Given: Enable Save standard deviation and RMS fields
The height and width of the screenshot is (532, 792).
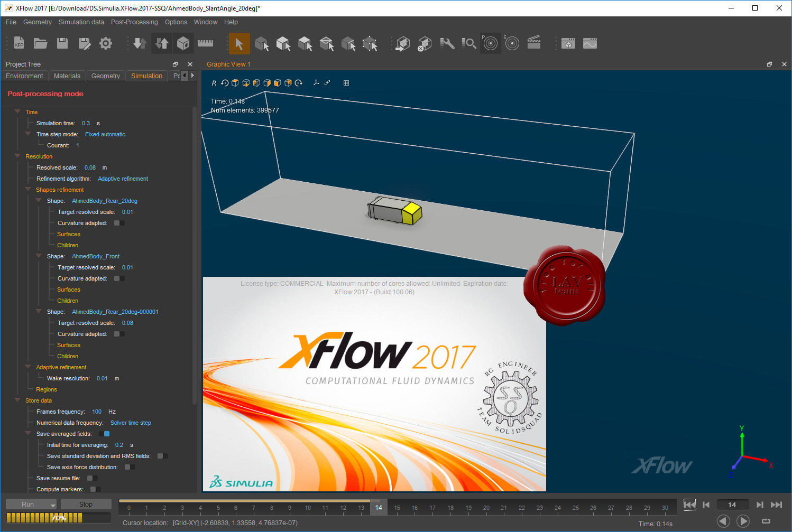Looking at the screenshot, I should click(x=163, y=456).
